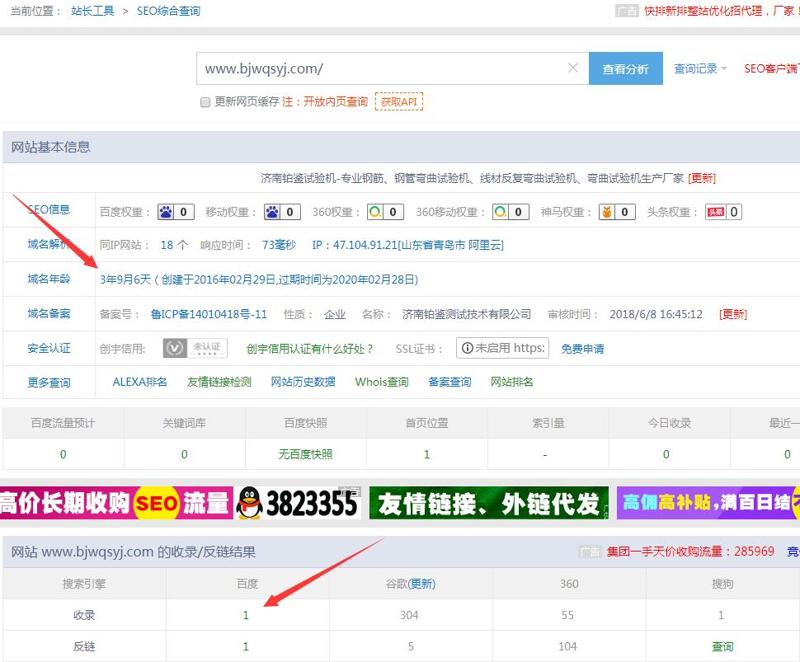Select the 域名年龄 row label
800x662 pixels.
coord(49,279)
